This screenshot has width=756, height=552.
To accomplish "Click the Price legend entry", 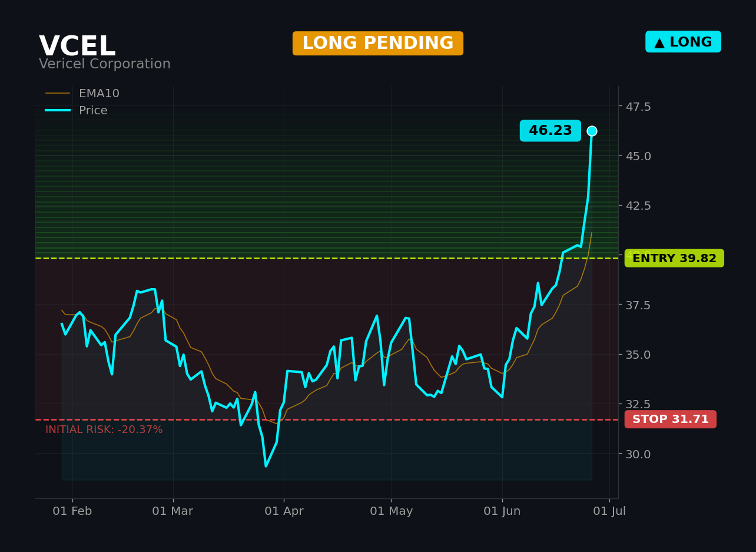I will (77, 111).
